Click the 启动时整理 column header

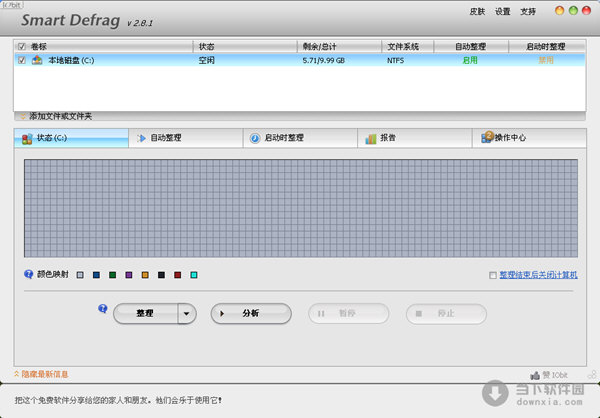(x=547, y=47)
